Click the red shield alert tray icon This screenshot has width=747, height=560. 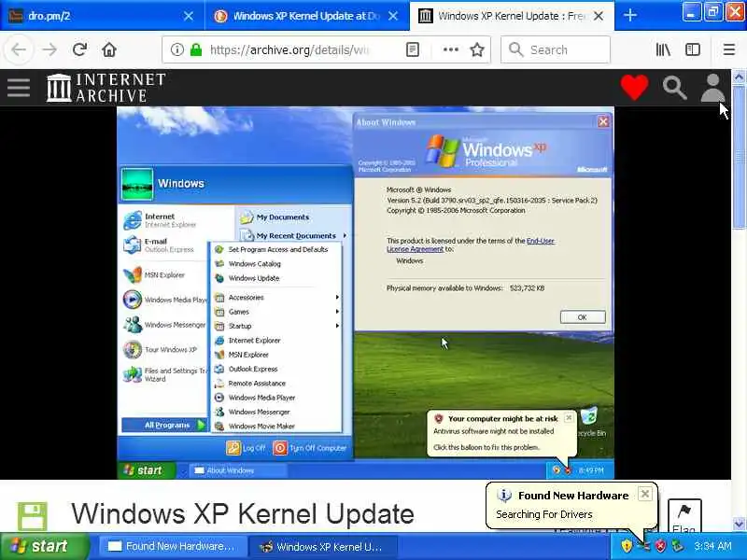pos(660,546)
